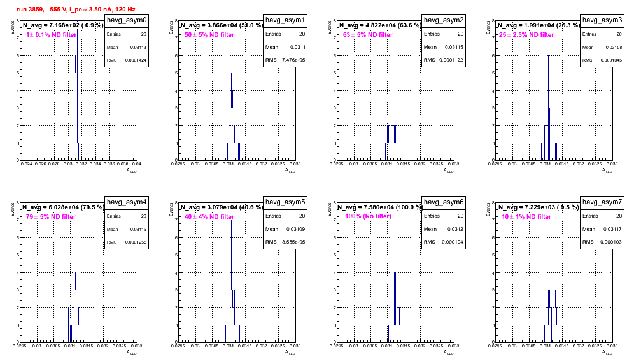The width and height of the screenshot is (634, 364).
Task: Pick the magenta 25± 2.5% ND filter text
Action: 526,35
